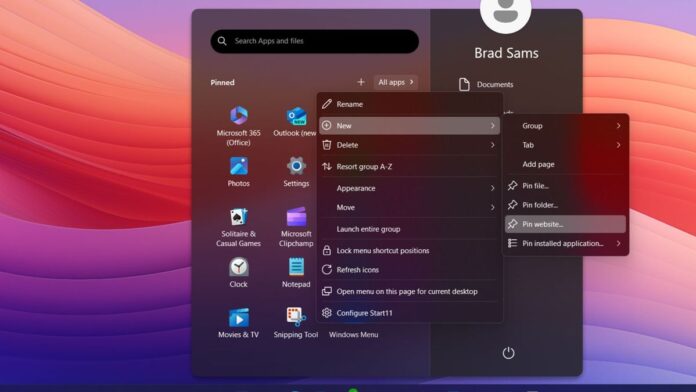Screen dimensions: 696x392
Task: Expand the Delete submenu chevron
Action: point(493,145)
